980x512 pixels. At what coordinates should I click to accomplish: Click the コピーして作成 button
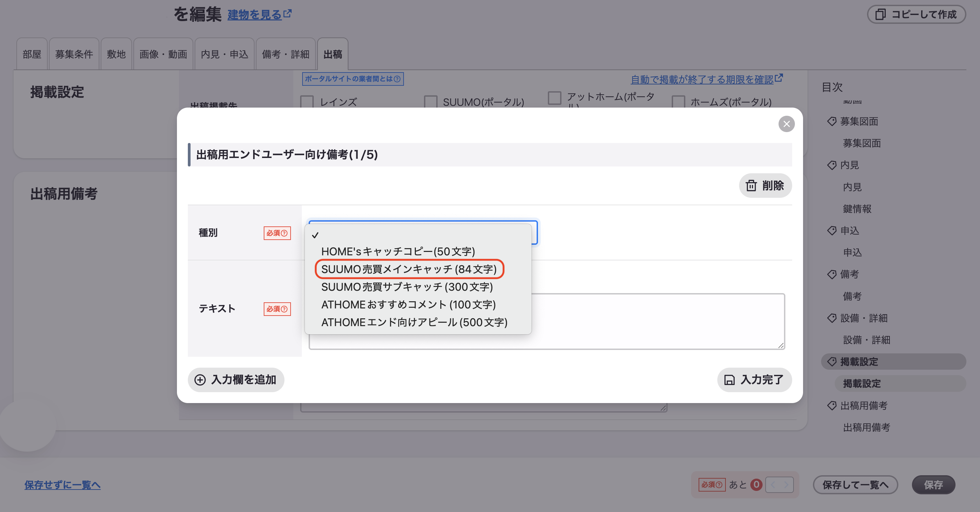pos(916,14)
